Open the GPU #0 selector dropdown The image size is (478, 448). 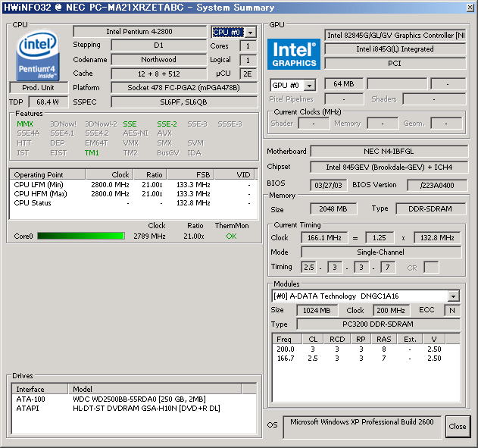point(309,86)
